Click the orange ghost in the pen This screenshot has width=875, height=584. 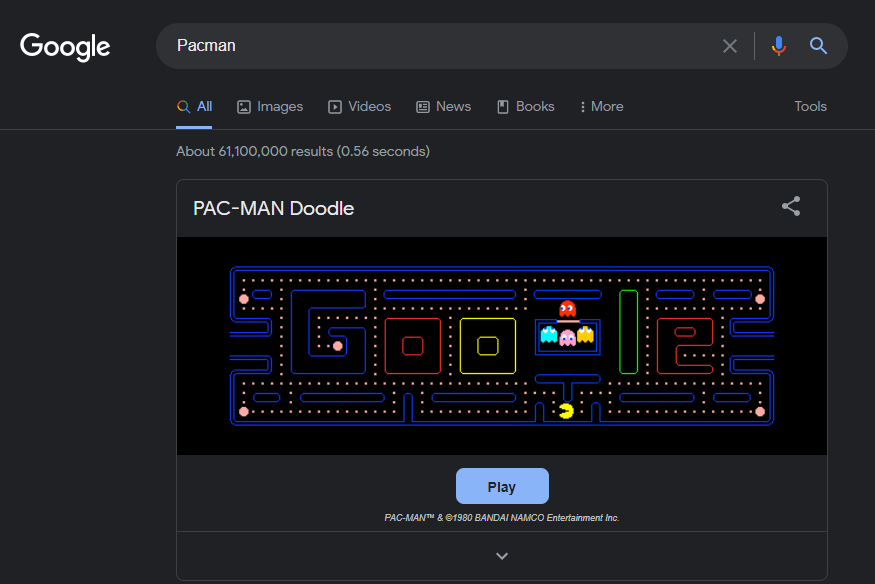click(x=585, y=334)
